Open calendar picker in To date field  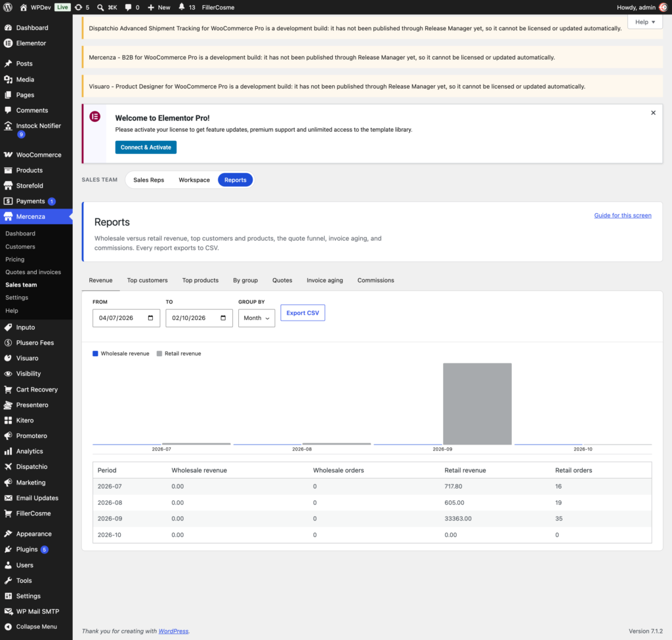tap(223, 318)
